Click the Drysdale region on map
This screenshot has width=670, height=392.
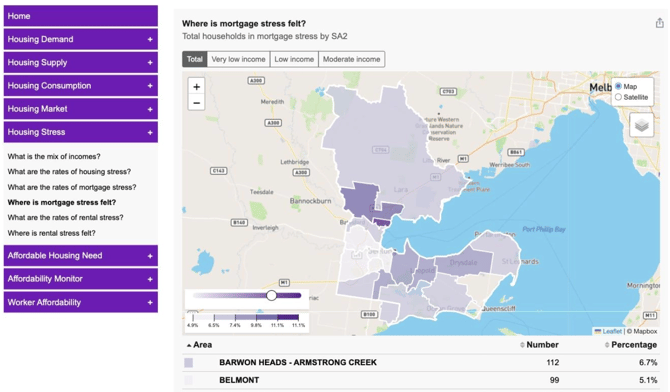pyautogui.click(x=464, y=262)
